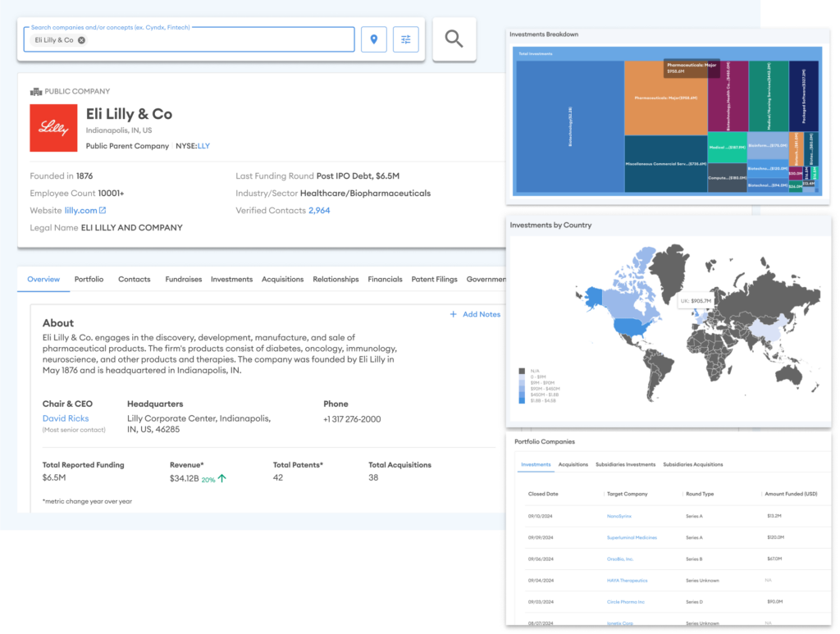Image resolution: width=840 pixels, height=634 pixels.
Task: Open the Superluminal Medicines company link
Action: [632, 537]
